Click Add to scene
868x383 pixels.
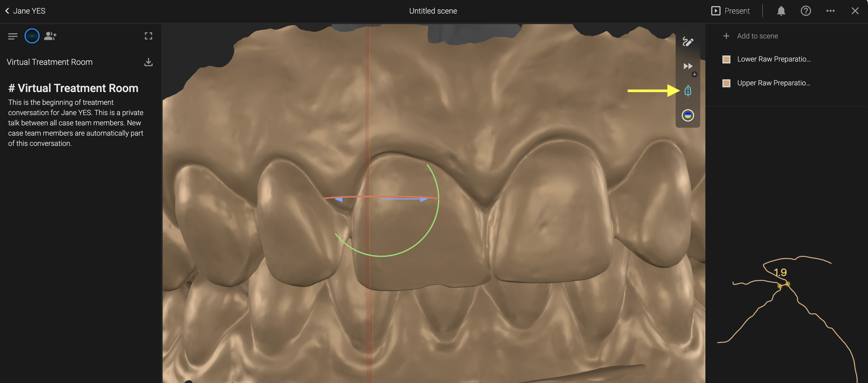tap(751, 36)
